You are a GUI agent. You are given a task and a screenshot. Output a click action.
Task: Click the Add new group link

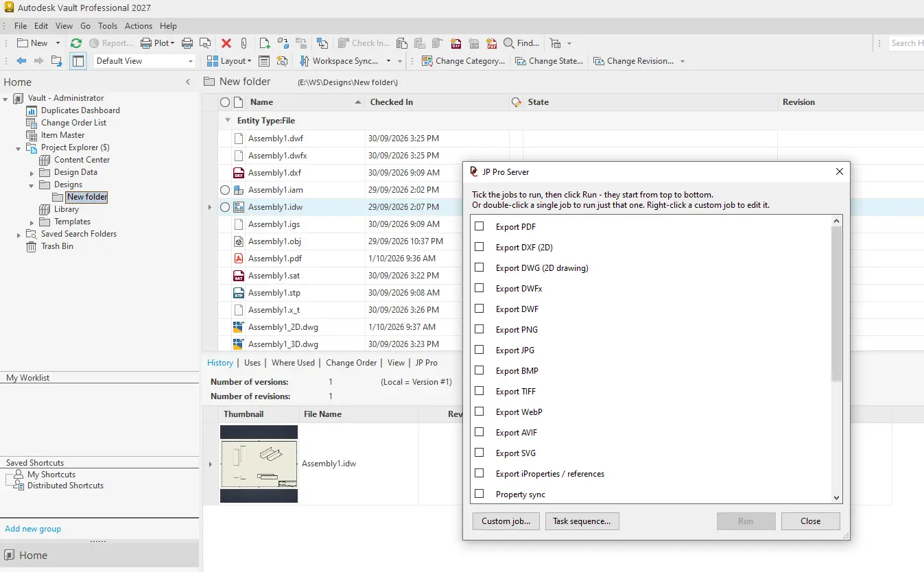click(x=33, y=529)
